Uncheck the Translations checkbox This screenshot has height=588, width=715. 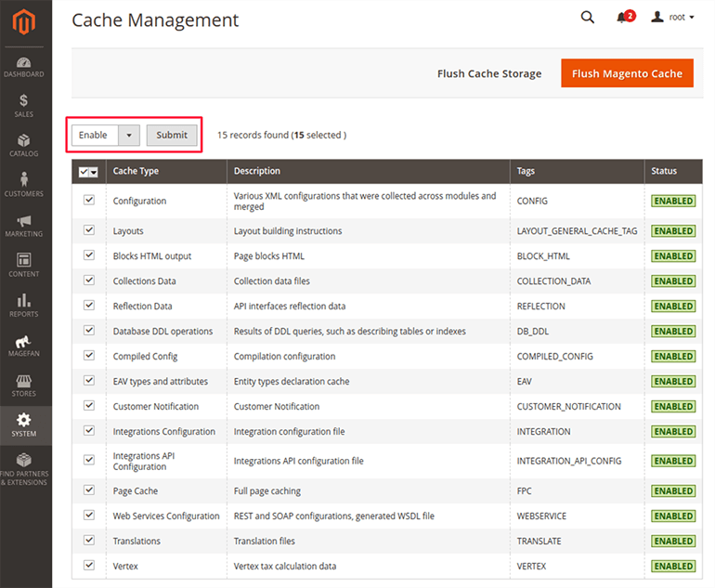pyautogui.click(x=89, y=540)
